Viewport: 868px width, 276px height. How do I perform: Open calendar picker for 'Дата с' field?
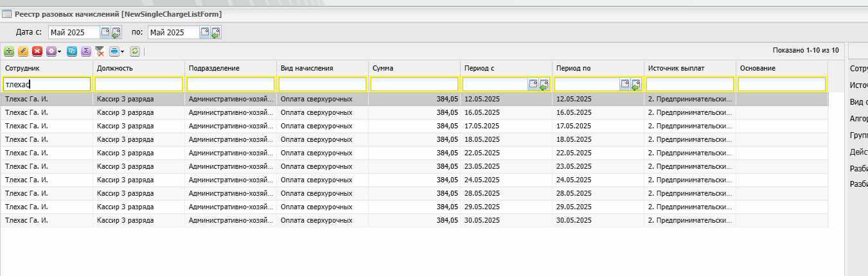pyautogui.click(x=105, y=32)
